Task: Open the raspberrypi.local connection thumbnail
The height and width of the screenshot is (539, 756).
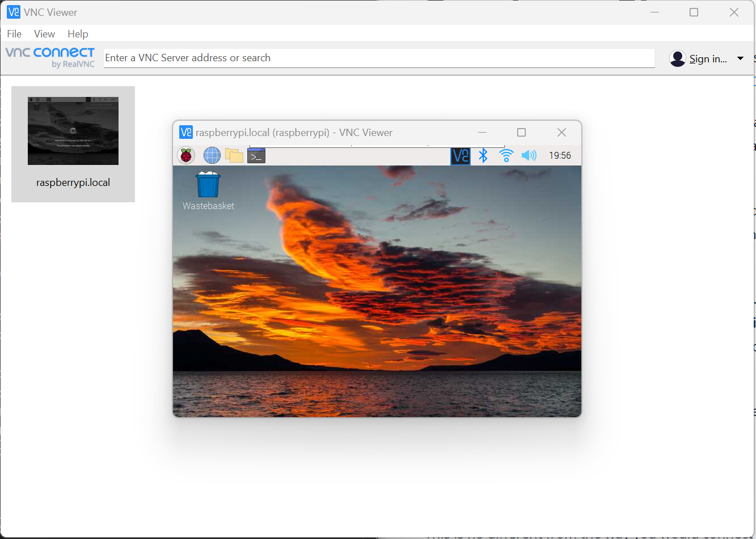Action: coord(73,131)
